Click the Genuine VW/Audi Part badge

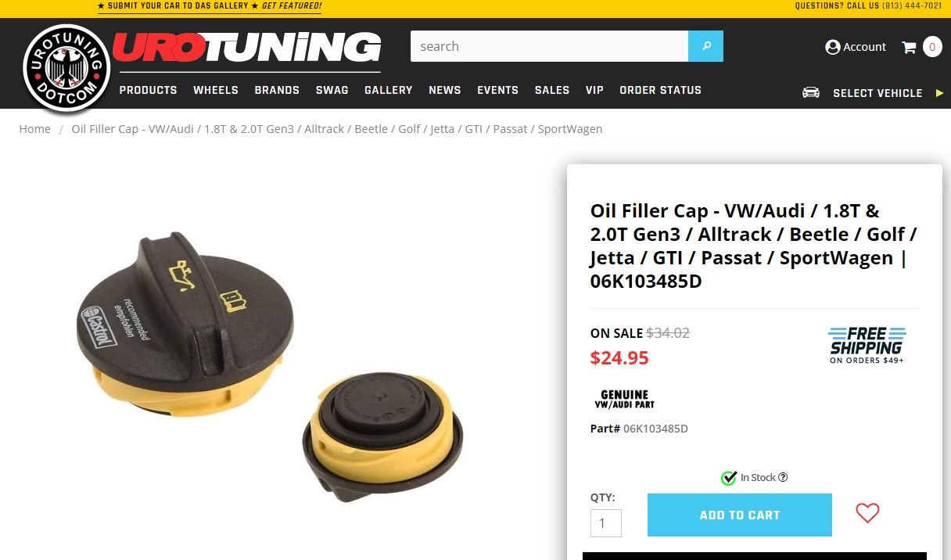[x=625, y=400]
